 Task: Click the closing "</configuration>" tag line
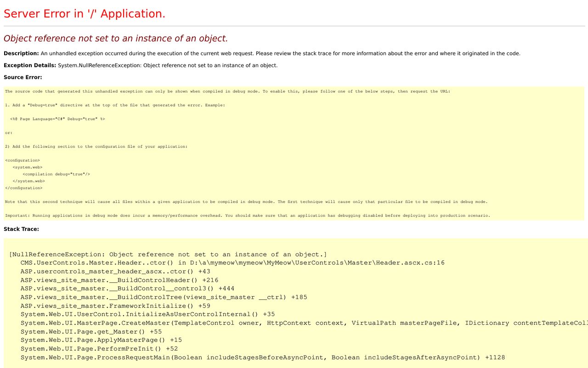click(x=24, y=188)
